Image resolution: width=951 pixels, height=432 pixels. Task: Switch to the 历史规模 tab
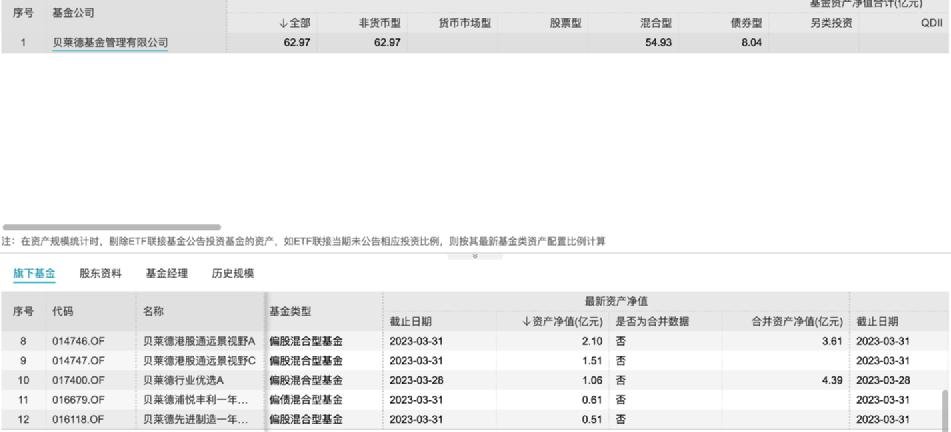click(232, 274)
